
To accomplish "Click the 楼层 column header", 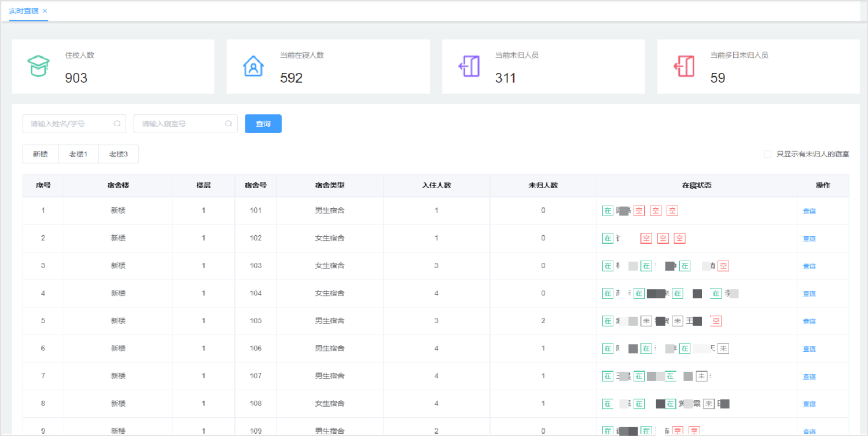I will click(x=204, y=185).
